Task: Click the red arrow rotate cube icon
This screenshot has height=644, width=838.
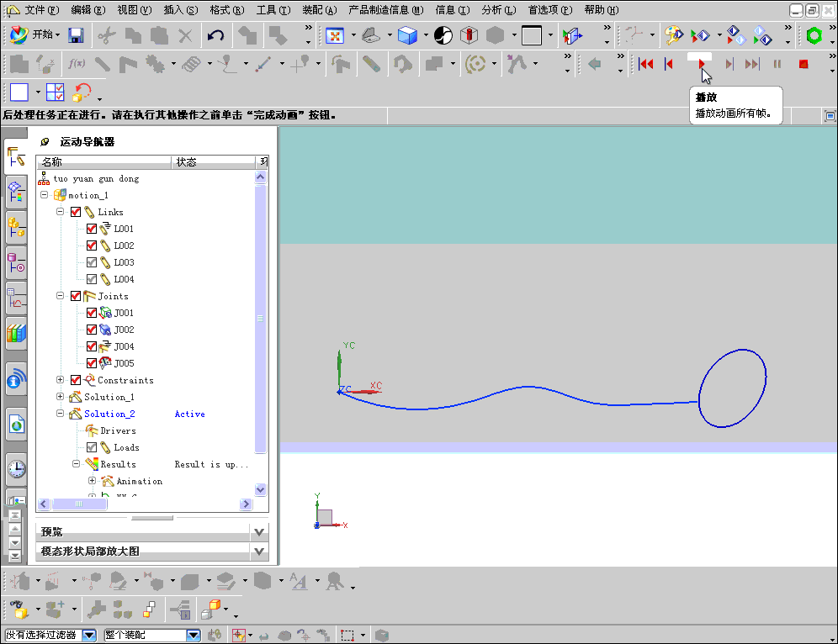Action: coord(82,92)
